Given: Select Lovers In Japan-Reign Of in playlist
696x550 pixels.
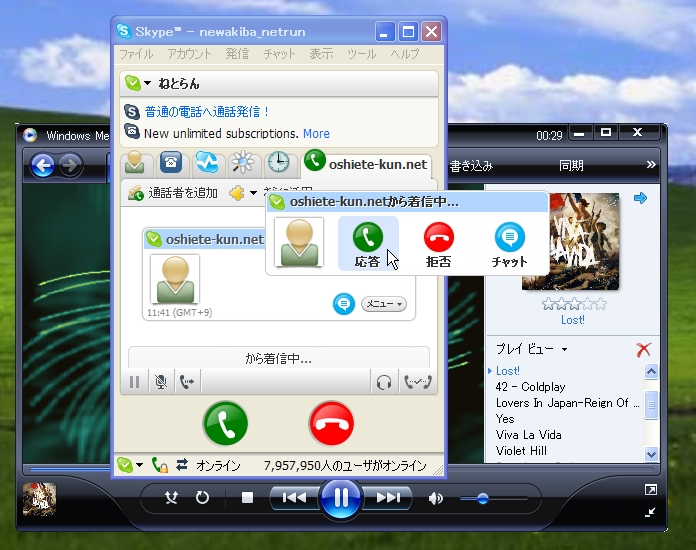Looking at the screenshot, I should (x=567, y=403).
